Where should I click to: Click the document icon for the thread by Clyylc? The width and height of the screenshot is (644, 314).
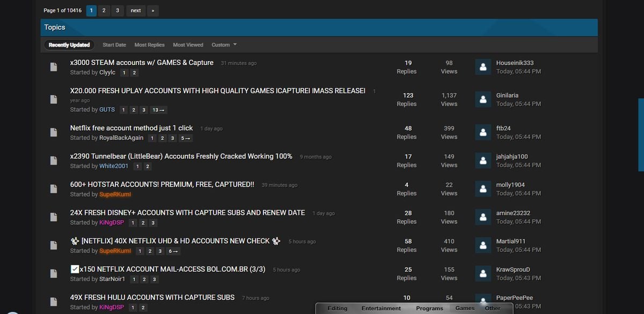click(x=53, y=68)
